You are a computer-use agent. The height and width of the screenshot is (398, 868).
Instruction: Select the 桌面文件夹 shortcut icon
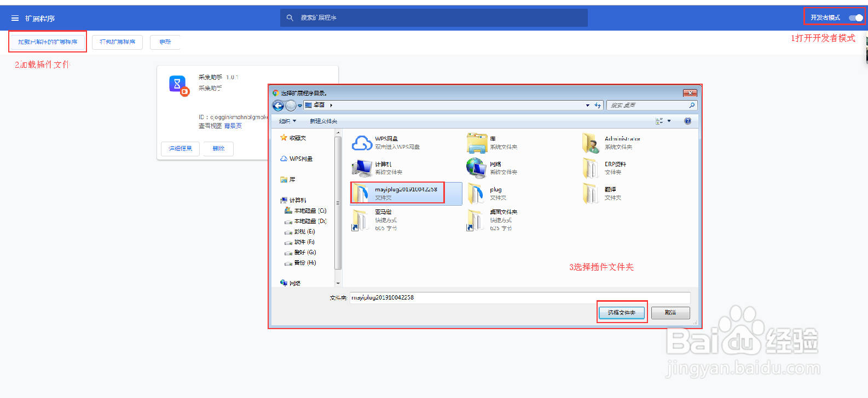point(476,220)
